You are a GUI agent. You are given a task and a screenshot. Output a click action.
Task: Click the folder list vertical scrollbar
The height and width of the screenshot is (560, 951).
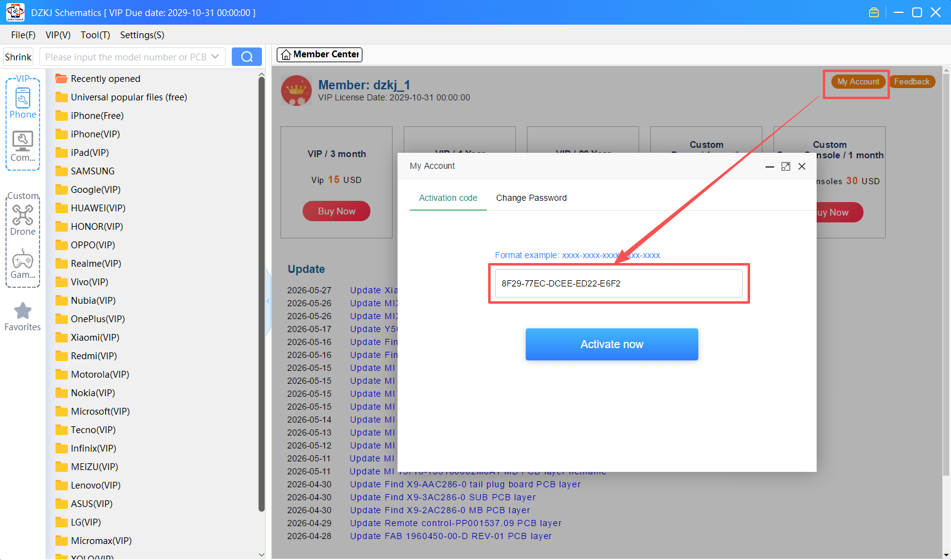261,293
